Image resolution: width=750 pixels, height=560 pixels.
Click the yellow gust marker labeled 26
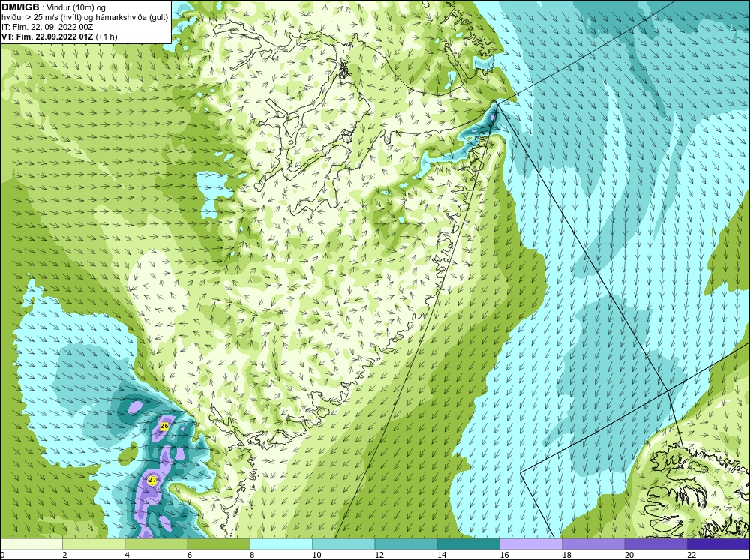[x=164, y=426]
